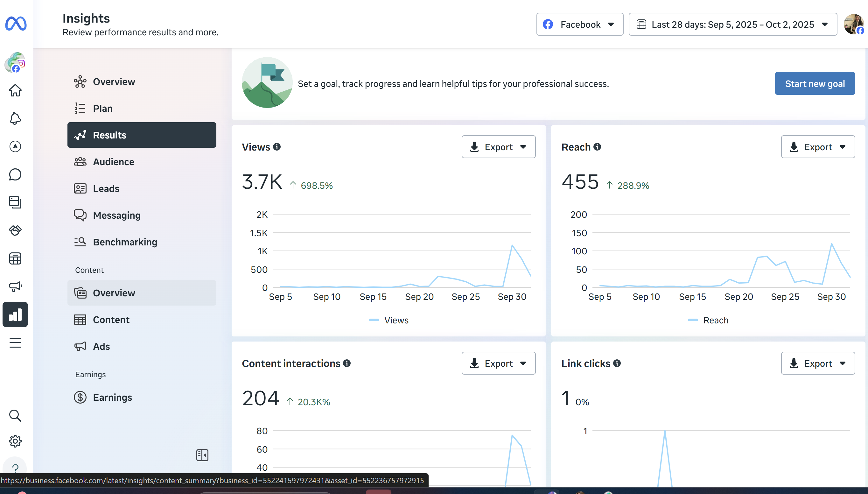Open the Last 28 days date range
This screenshot has width=868, height=494.
click(x=732, y=25)
